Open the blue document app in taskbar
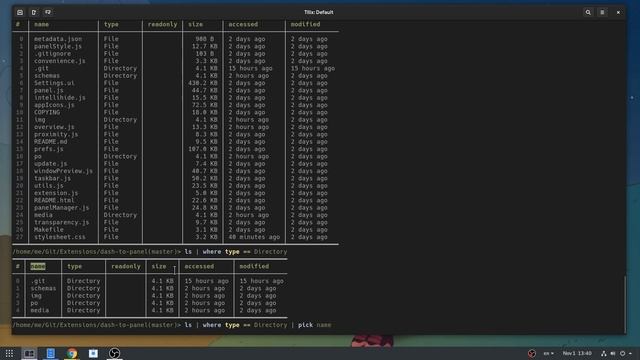The image size is (640, 360). point(51,353)
